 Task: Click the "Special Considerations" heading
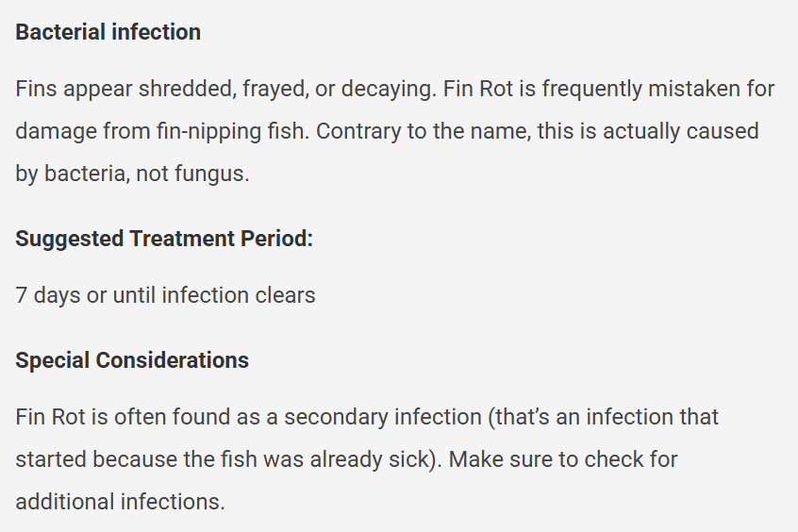(x=132, y=360)
